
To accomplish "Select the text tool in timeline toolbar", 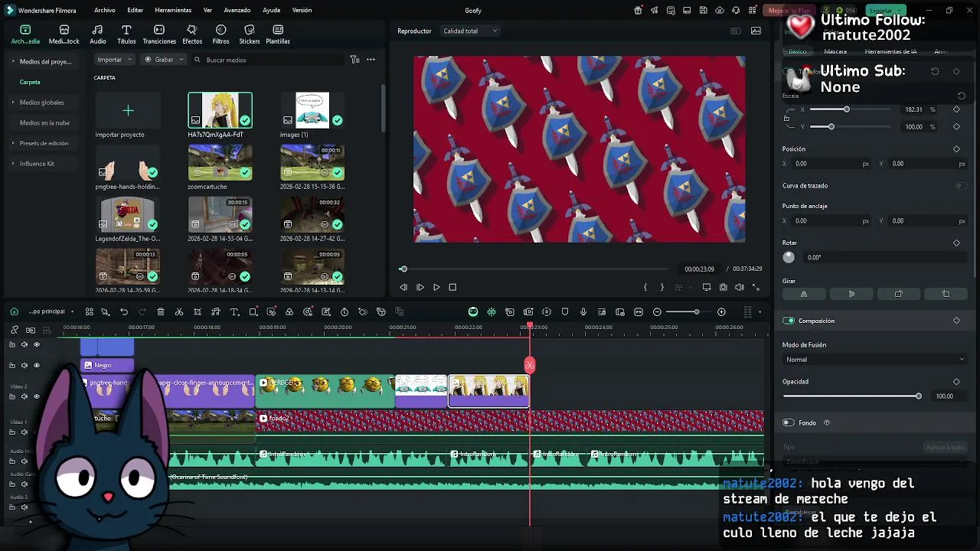I will pyautogui.click(x=234, y=311).
